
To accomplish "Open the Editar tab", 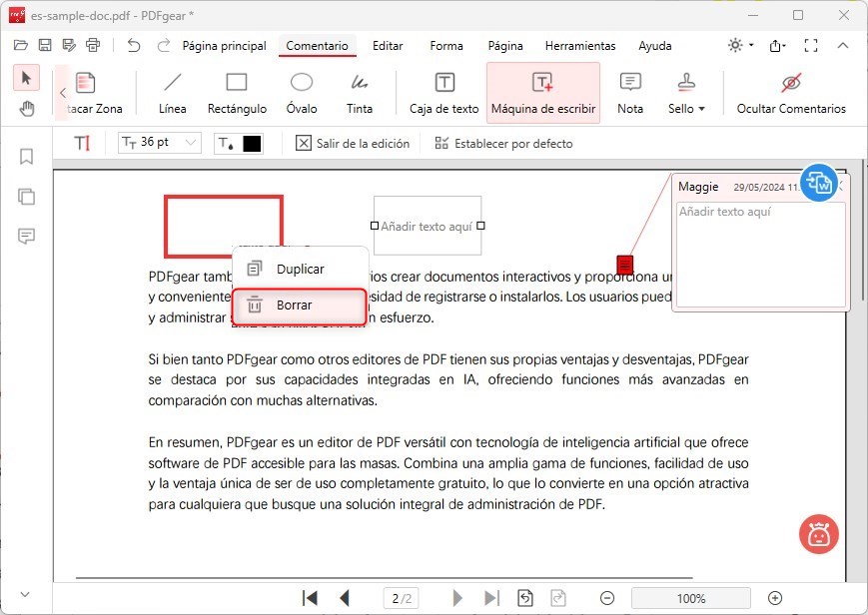I will 388,46.
